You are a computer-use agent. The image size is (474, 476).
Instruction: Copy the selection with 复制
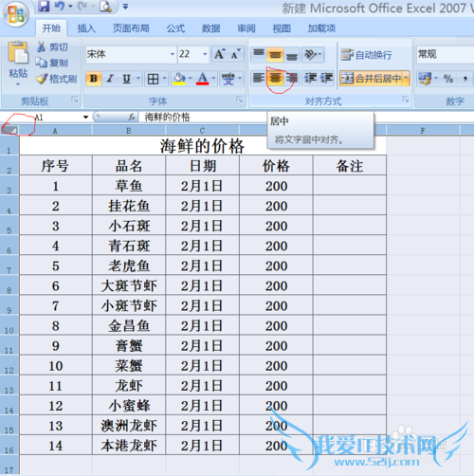(x=51, y=63)
